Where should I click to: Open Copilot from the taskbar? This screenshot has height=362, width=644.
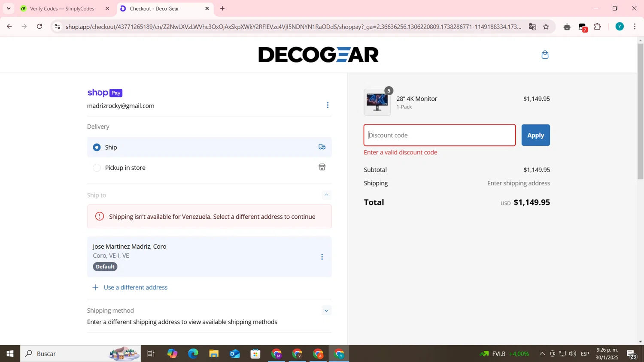click(172, 354)
